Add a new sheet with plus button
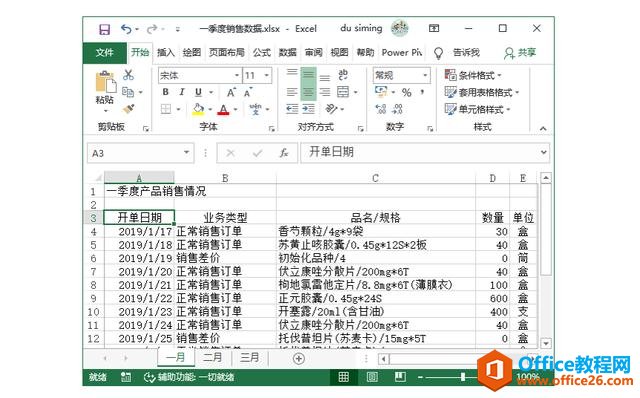The height and width of the screenshot is (398, 640). point(299,358)
